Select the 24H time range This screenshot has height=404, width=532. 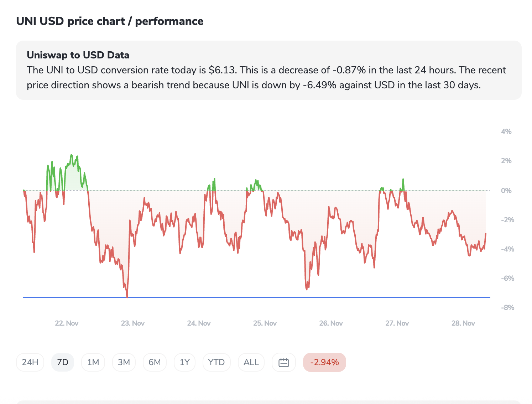tap(30, 362)
